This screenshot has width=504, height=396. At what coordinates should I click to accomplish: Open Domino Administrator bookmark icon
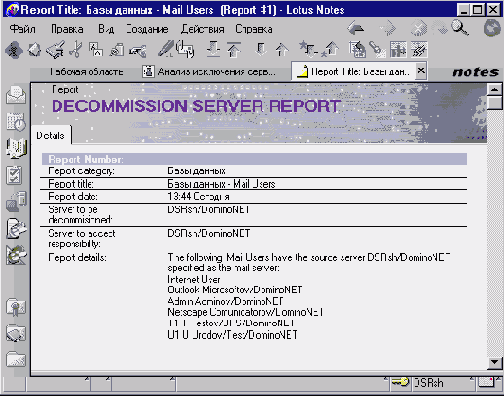16,229
